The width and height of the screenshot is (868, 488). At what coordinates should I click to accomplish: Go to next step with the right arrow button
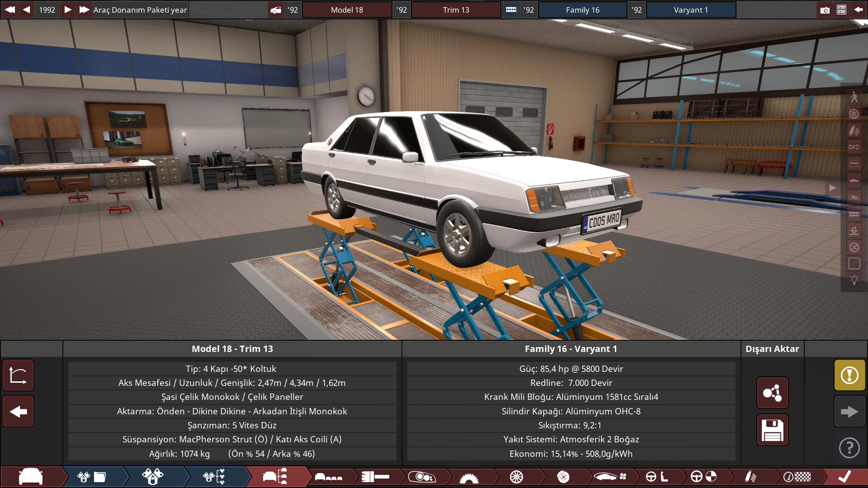tap(849, 412)
